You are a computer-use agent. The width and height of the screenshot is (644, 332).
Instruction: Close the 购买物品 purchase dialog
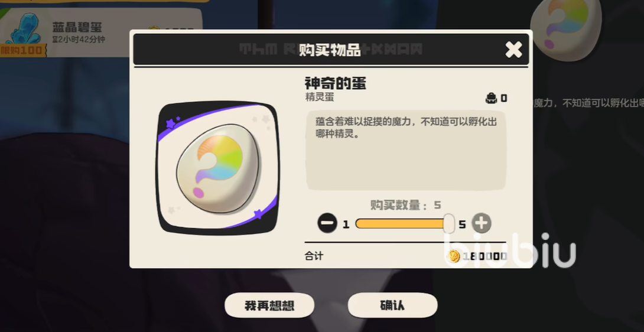point(513,50)
